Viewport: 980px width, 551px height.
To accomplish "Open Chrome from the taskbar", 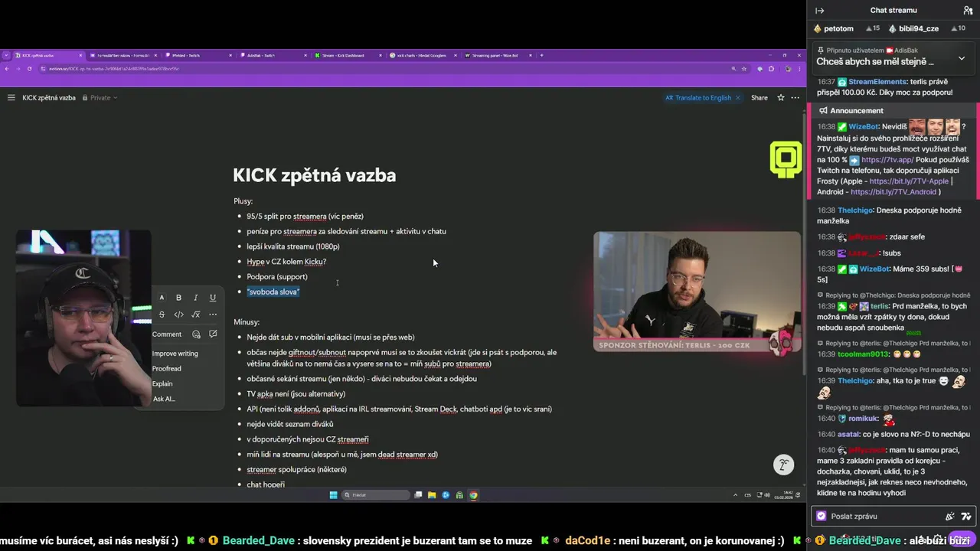I will pyautogui.click(x=473, y=495).
